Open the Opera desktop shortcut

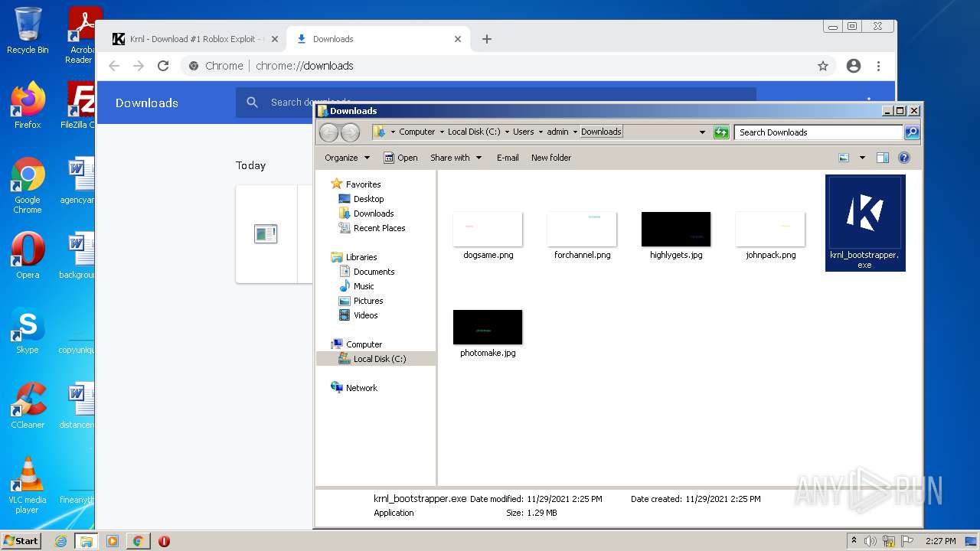(x=28, y=256)
